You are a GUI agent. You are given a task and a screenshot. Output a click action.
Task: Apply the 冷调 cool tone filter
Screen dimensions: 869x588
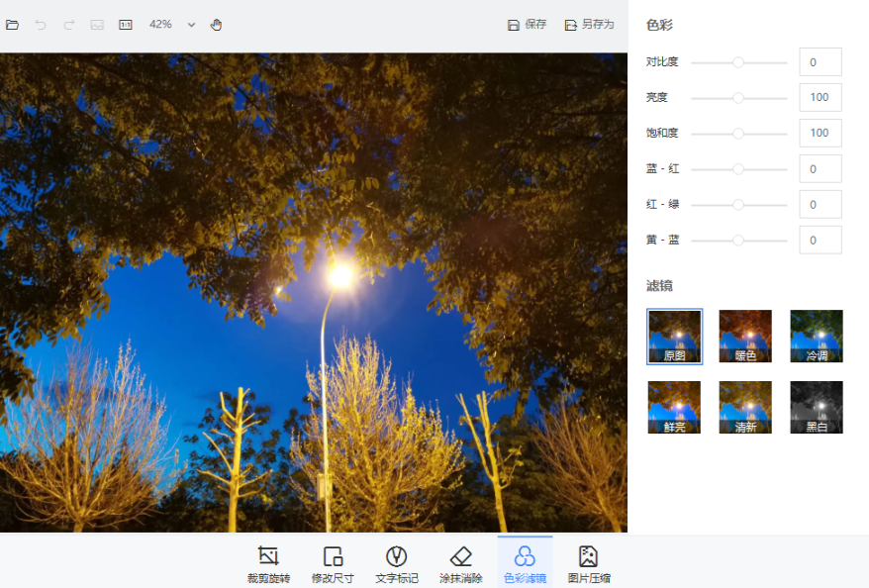pyautogui.click(x=817, y=337)
